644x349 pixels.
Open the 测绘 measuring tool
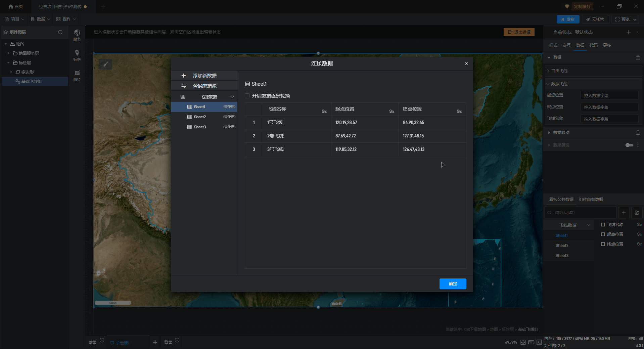77,73
